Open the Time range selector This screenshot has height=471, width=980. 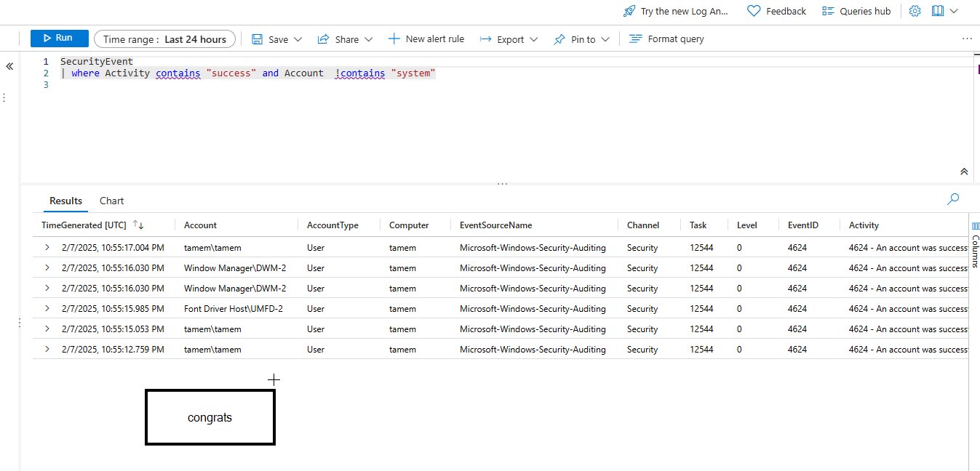(164, 39)
